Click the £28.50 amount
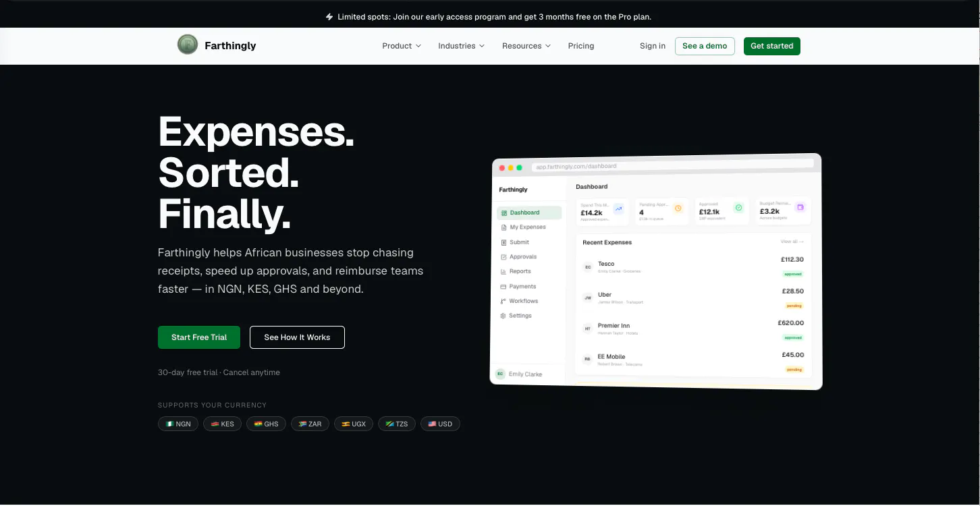 coord(794,291)
